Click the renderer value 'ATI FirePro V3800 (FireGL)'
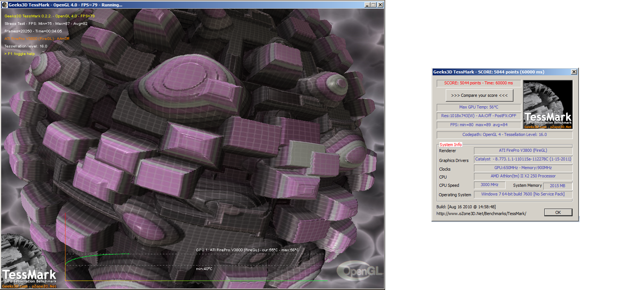 [x=523, y=151]
